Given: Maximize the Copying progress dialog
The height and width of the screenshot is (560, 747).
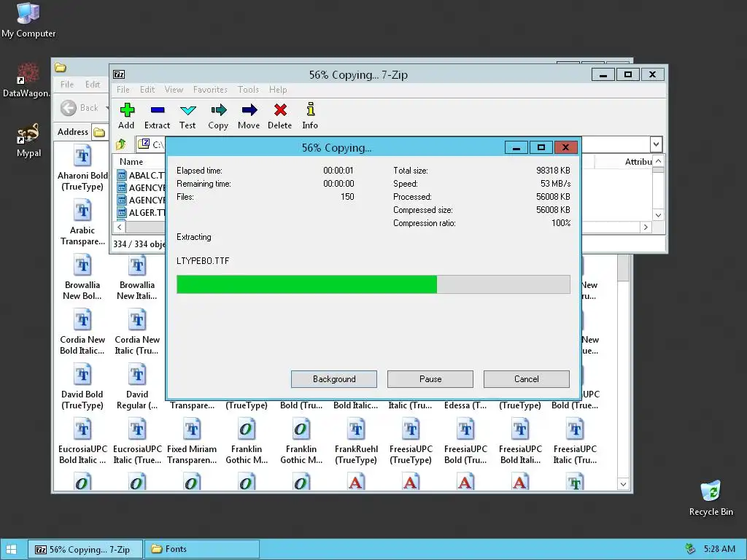Looking at the screenshot, I should coord(541,147).
